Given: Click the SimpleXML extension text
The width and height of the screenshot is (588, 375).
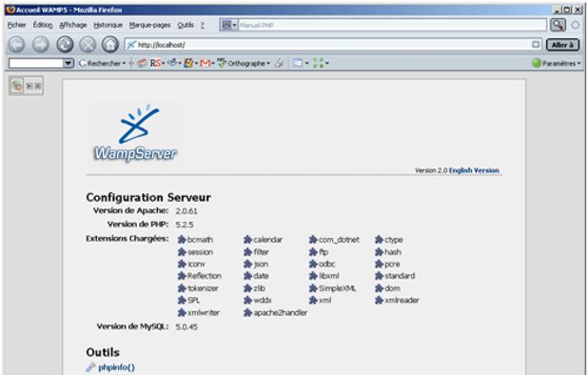Looking at the screenshot, I should click(x=338, y=288).
